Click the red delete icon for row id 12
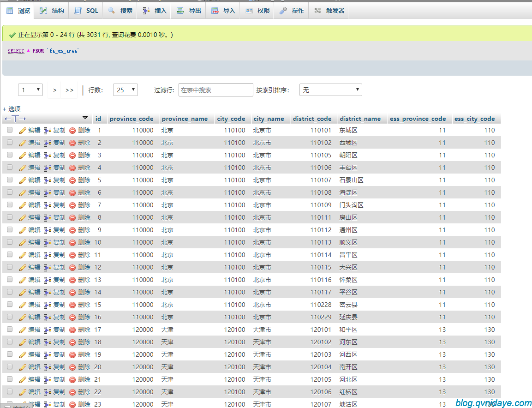Viewport: 532px width, 408px height. (72, 268)
